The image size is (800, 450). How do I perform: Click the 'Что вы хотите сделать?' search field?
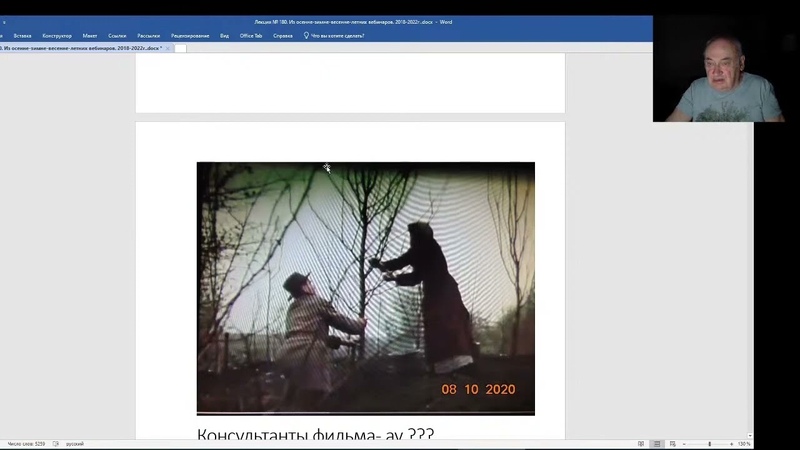point(338,36)
